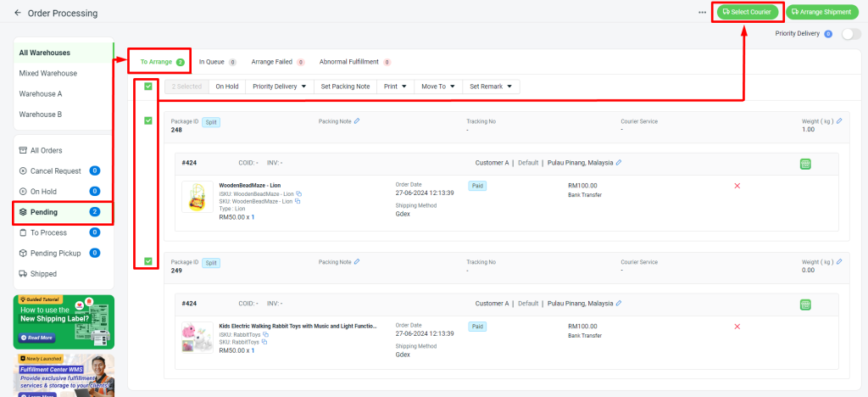Image resolution: width=868 pixels, height=397 pixels.
Task: Edit Pulau Pinang address in package 248
Action: point(619,162)
